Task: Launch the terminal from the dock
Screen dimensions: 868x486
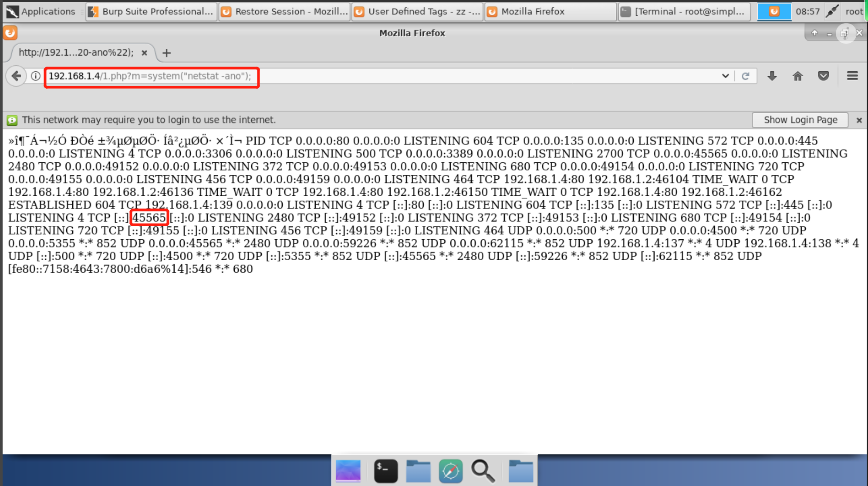Action: pyautogui.click(x=385, y=471)
